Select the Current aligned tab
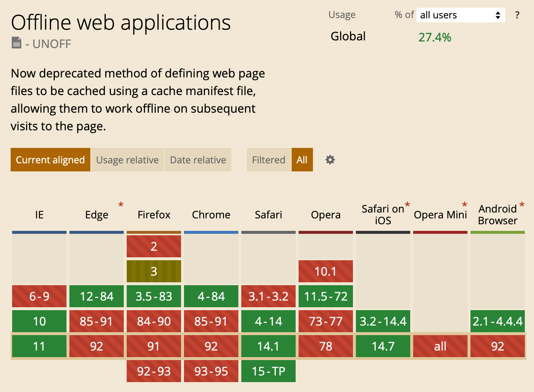The width and height of the screenshot is (534, 392). (50, 160)
